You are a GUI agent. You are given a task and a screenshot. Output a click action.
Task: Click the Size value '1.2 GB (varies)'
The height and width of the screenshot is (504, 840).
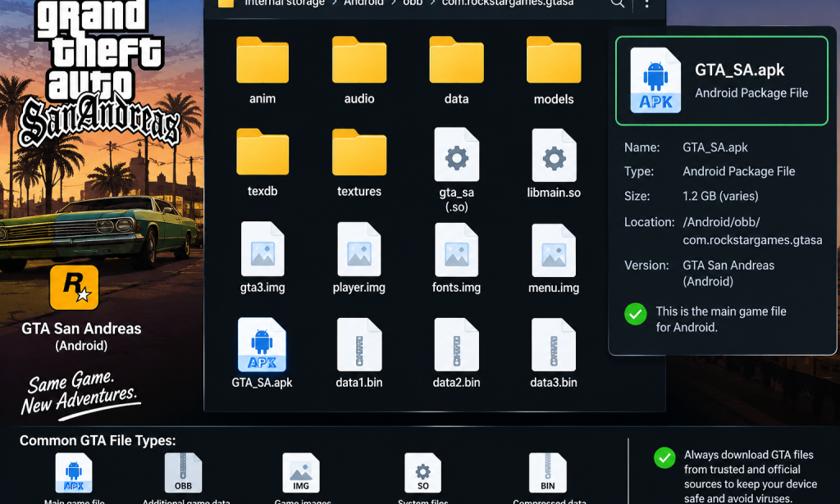point(720,196)
